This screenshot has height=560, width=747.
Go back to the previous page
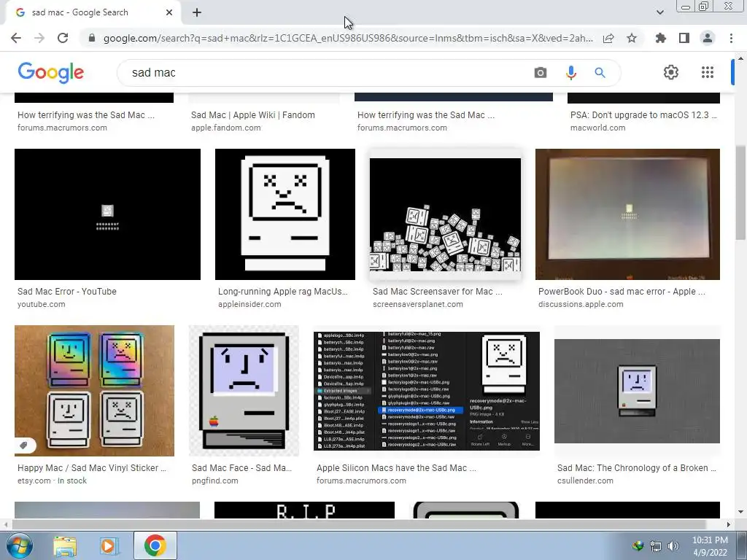point(16,38)
